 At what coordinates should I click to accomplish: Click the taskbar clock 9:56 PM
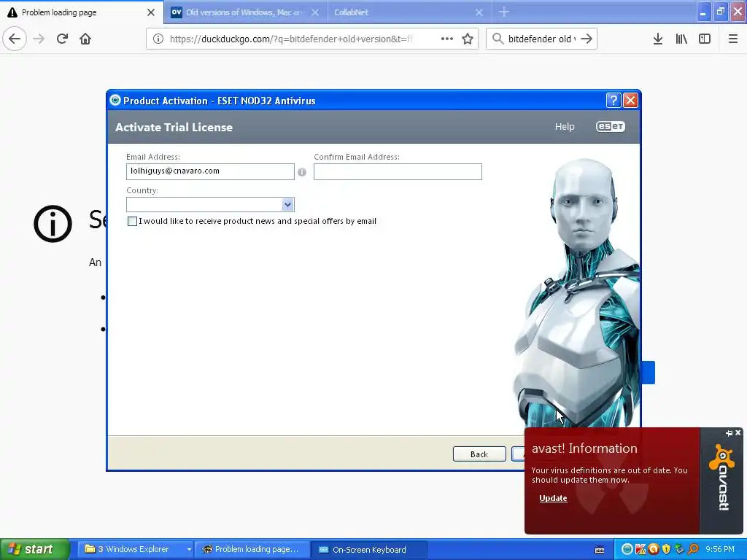720,549
